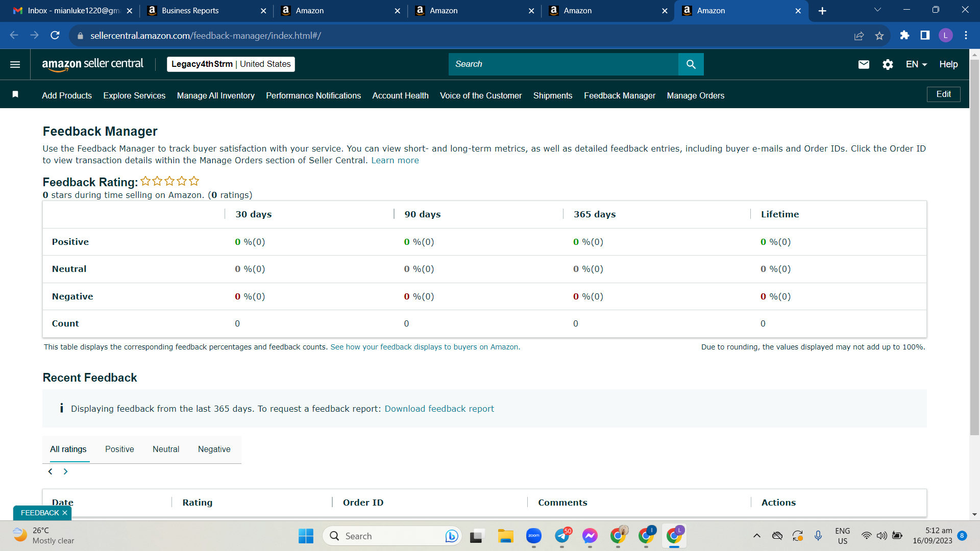
Task: Go to Manage Orders
Action: click(696, 95)
